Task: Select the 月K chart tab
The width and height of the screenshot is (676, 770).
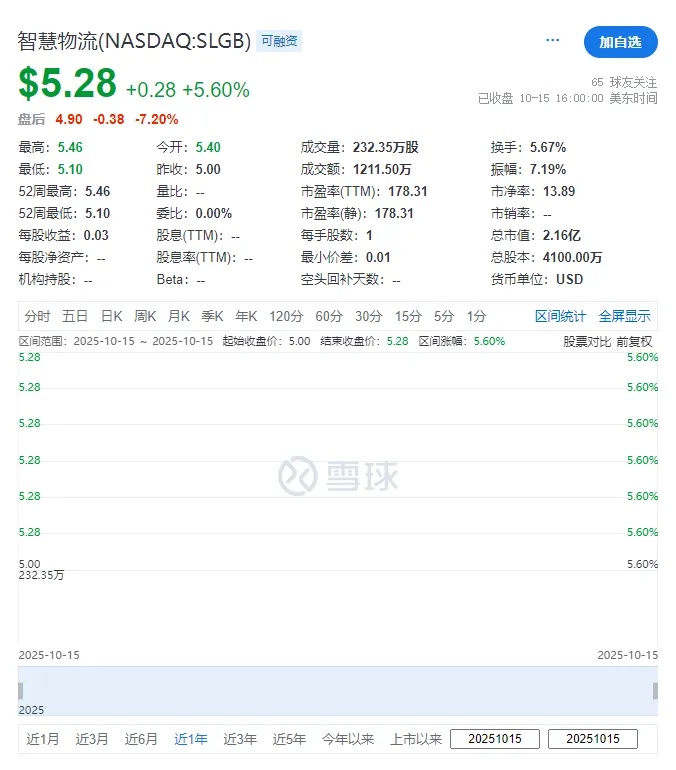Action: point(179,316)
